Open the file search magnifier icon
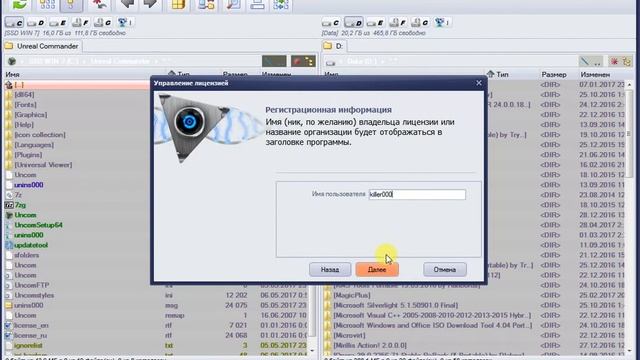The height and width of the screenshot is (360, 640). [233, 4]
